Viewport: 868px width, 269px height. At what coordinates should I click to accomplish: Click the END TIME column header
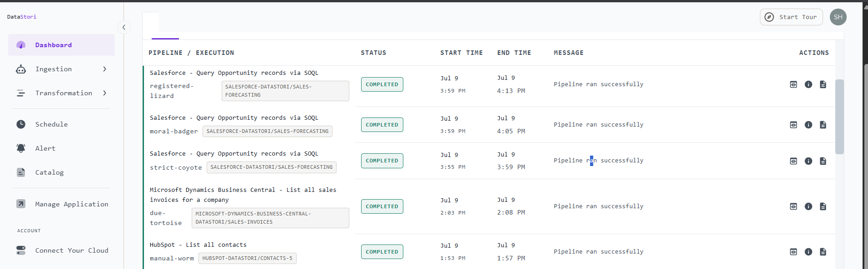(x=514, y=53)
